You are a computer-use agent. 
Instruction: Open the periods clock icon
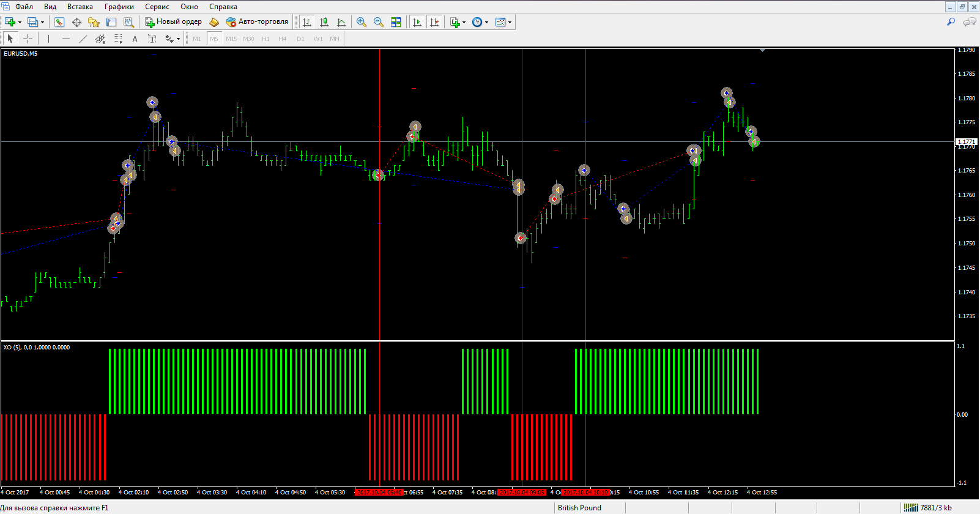point(477,22)
